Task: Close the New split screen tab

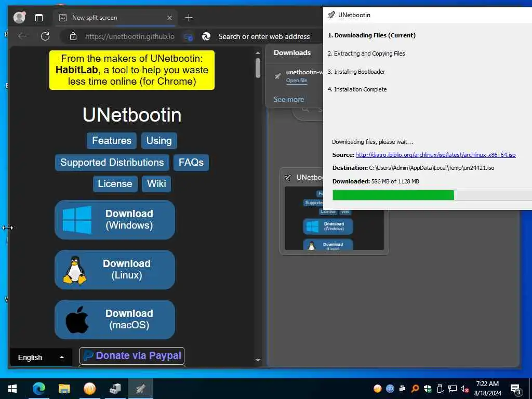Action: (170, 18)
